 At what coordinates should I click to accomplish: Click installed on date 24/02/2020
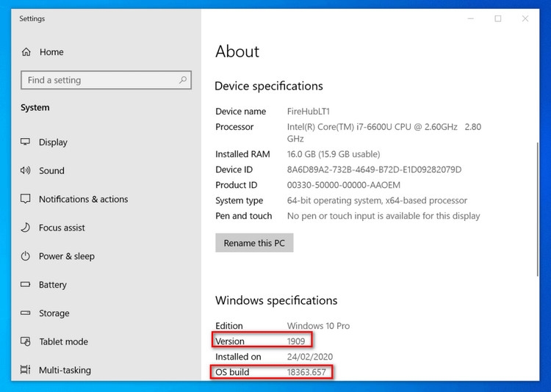(x=310, y=357)
